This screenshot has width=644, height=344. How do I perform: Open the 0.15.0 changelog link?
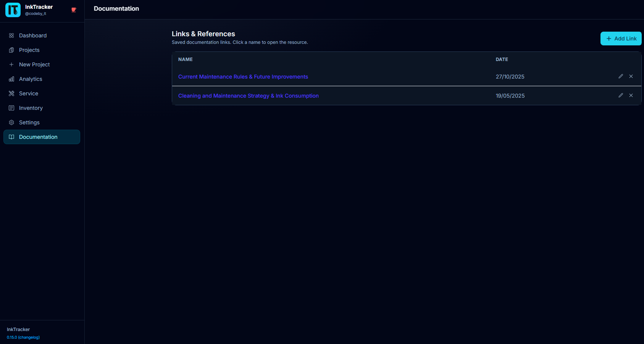point(23,337)
